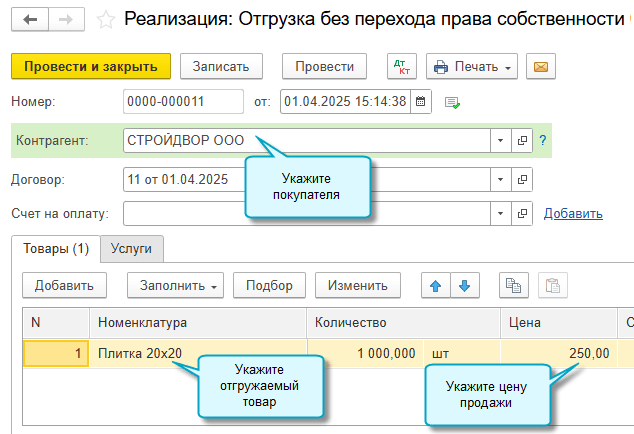Click the N column header
The height and width of the screenshot is (434, 634).
pyautogui.click(x=56, y=323)
